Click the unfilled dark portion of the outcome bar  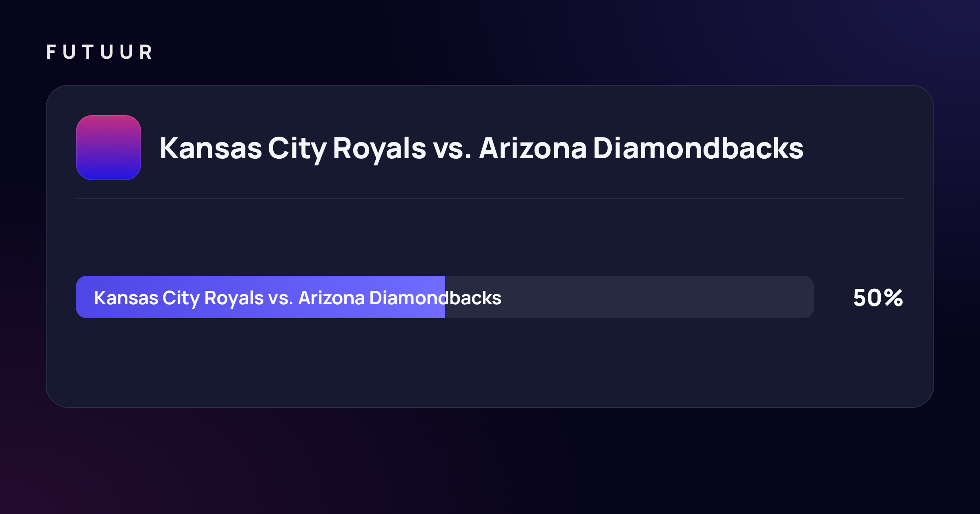click(x=630, y=297)
